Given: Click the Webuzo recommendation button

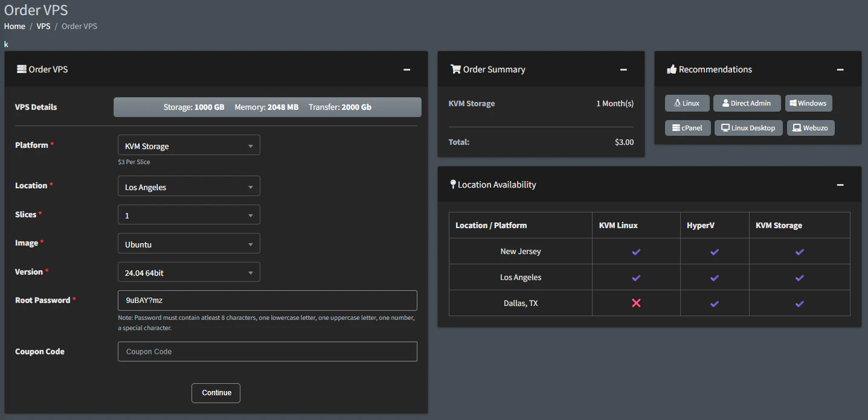Looking at the screenshot, I should pyautogui.click(x=810, y=128).
